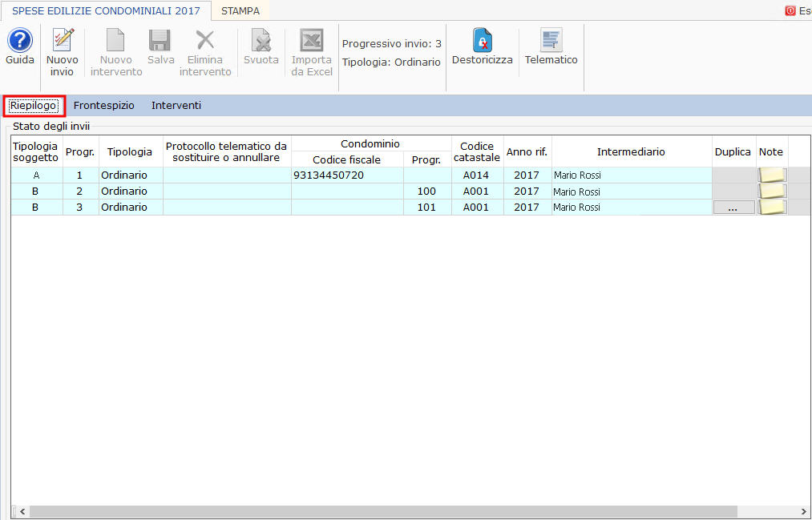Click the Intermediario column header

[632, 151]
